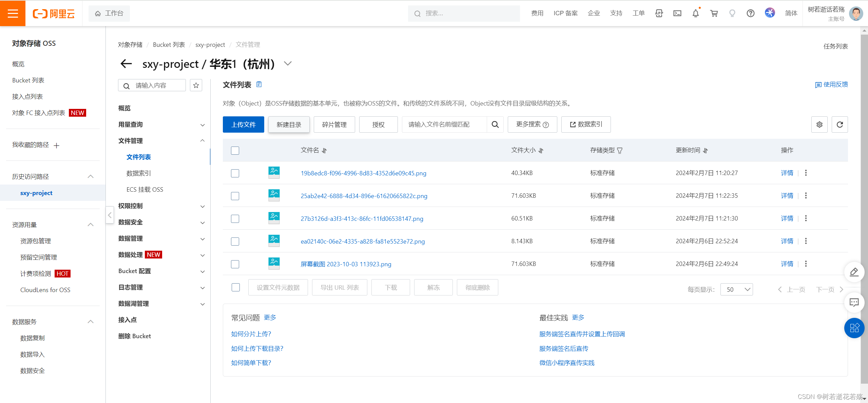Click the refresh icon in the file list toolbar
868x403 pixels.
pos(840,124)
